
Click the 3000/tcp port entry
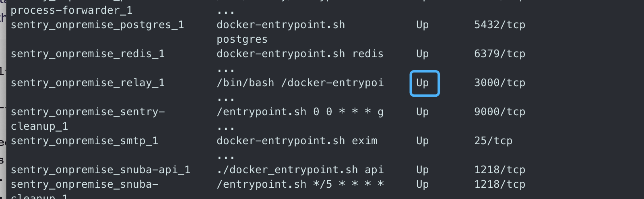click(500, 83)
